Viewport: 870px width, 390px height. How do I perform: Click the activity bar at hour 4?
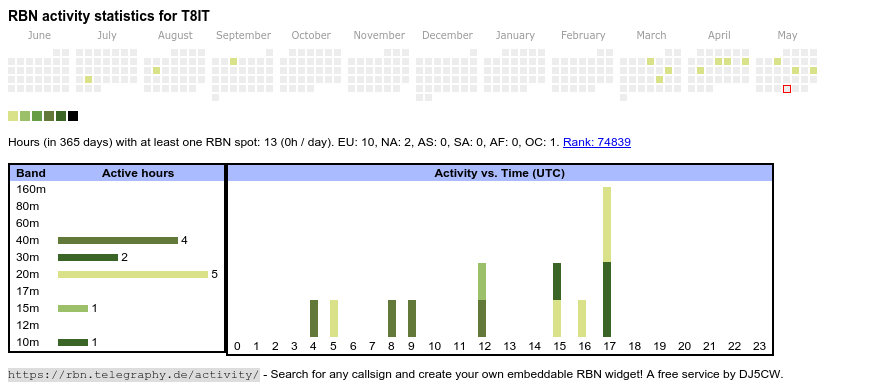tap(314, 318)
